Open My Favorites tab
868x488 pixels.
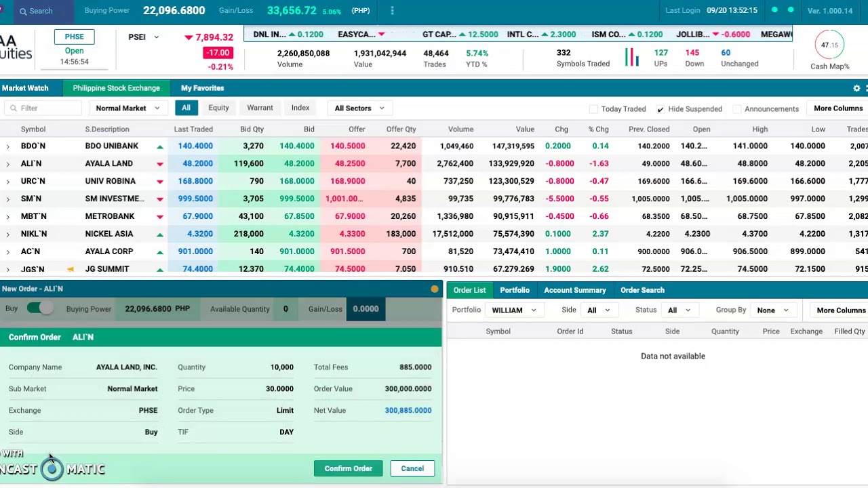point(202,88)
